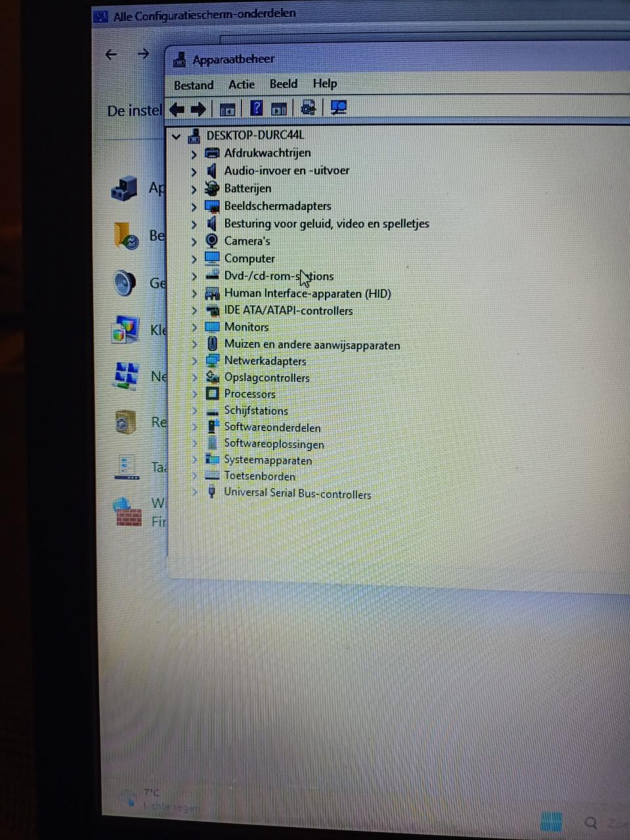Expand the Netwerkadapters category

coord(194,360)
